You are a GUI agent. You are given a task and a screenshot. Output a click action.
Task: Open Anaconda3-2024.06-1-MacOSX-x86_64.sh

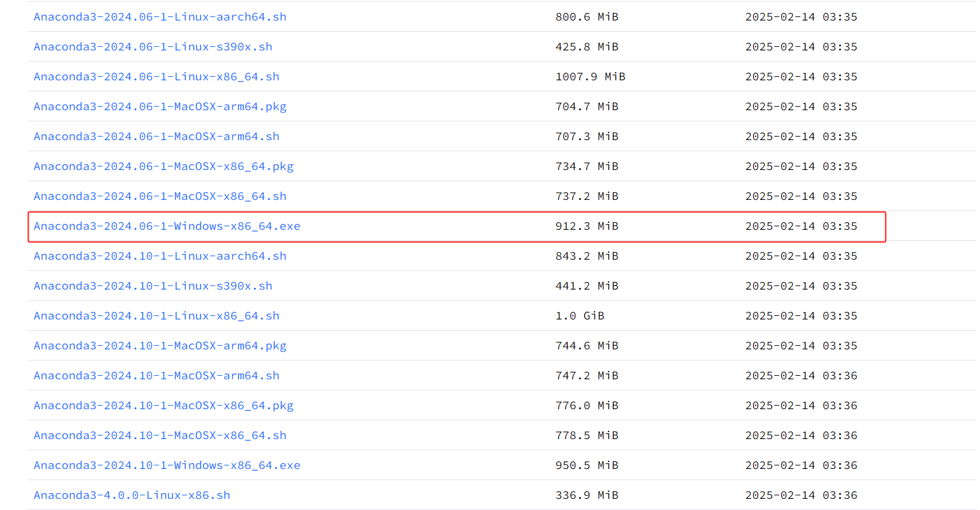(x=160, y=196)
